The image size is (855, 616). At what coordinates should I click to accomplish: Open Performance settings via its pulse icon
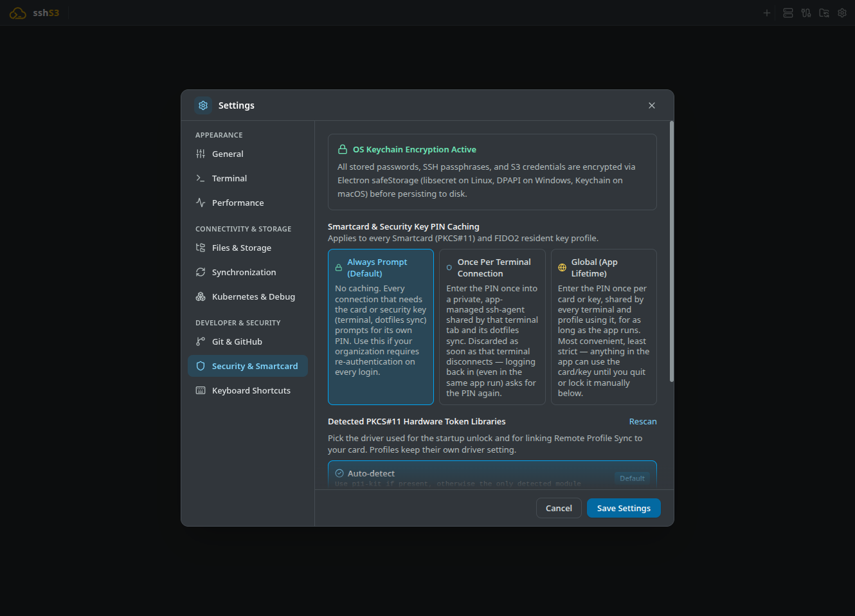[201, 203]
